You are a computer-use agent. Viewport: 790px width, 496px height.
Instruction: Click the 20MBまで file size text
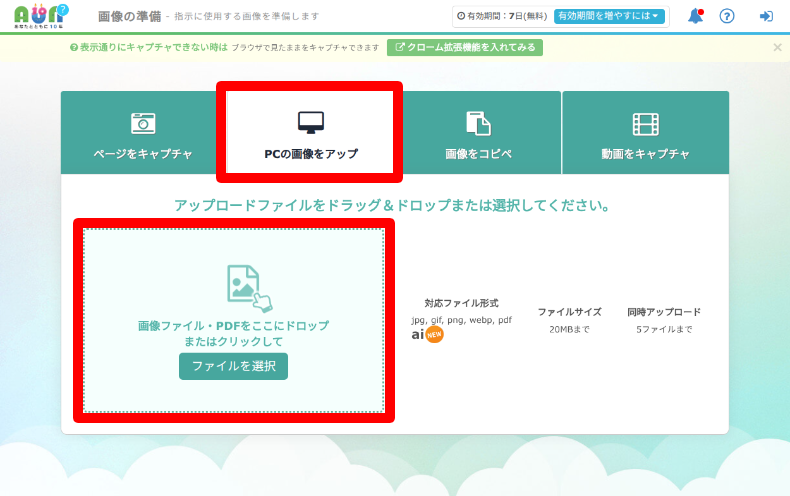(x=569, y=329)
